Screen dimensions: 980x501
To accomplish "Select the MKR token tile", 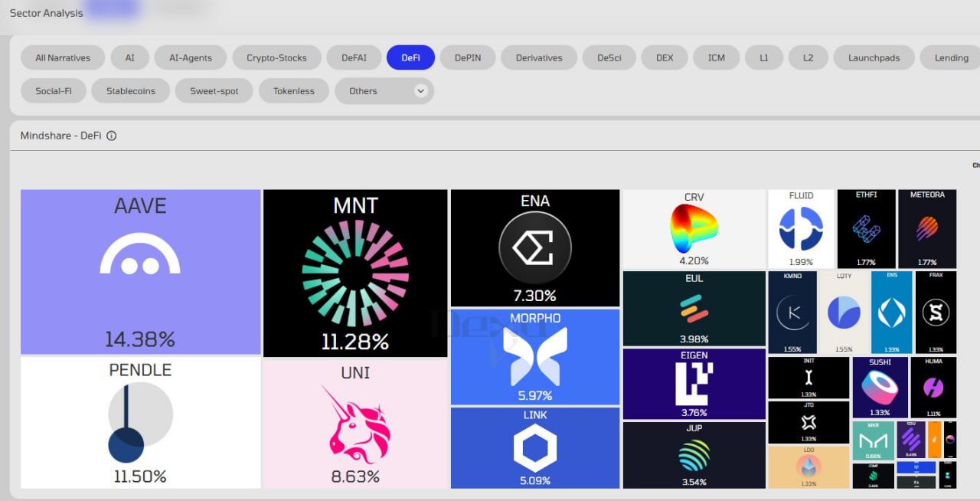I will (873, 440).
